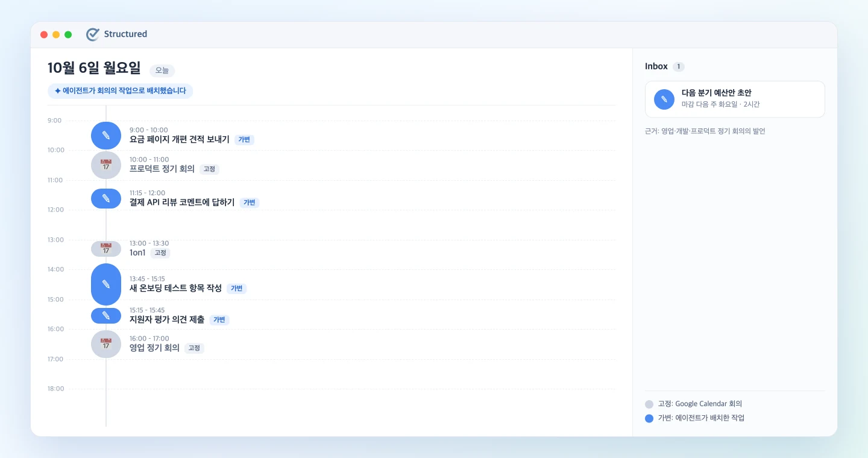
Task: Click the 가변 tag on 새 온보딩 테스트 항목 작성
Action: 236,289
